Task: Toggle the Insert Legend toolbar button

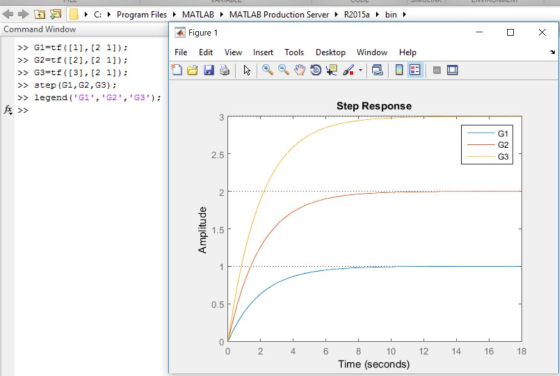Action: click(415, 70)
